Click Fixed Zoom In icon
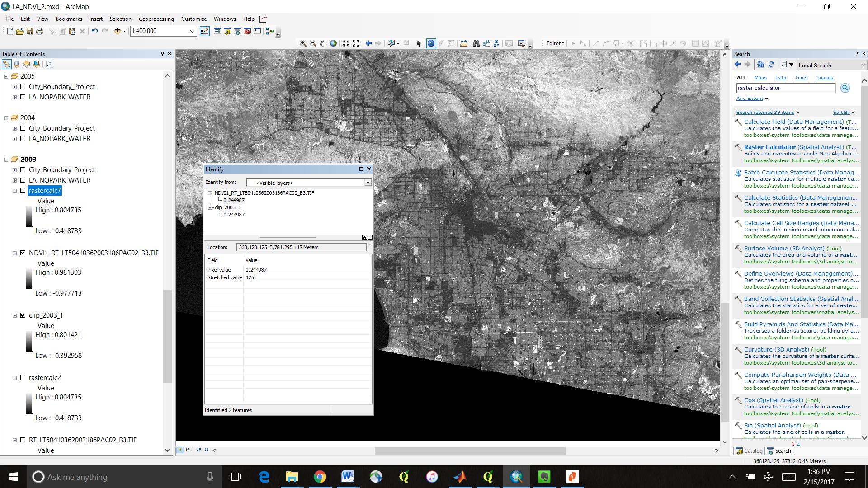The width and height of the screenshot is (868, 488). [346, 43]
